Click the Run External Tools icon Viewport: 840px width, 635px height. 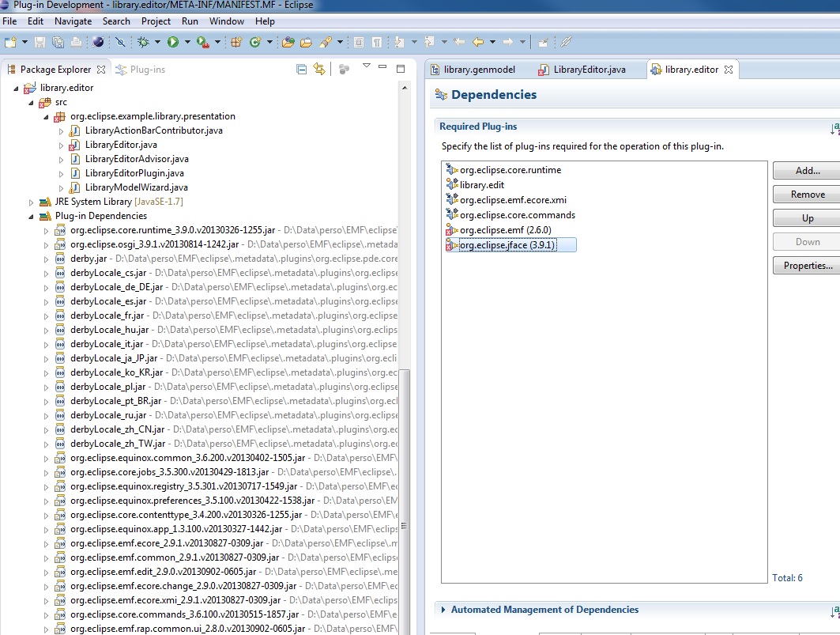pyautogui.click(x=202, y=42)
